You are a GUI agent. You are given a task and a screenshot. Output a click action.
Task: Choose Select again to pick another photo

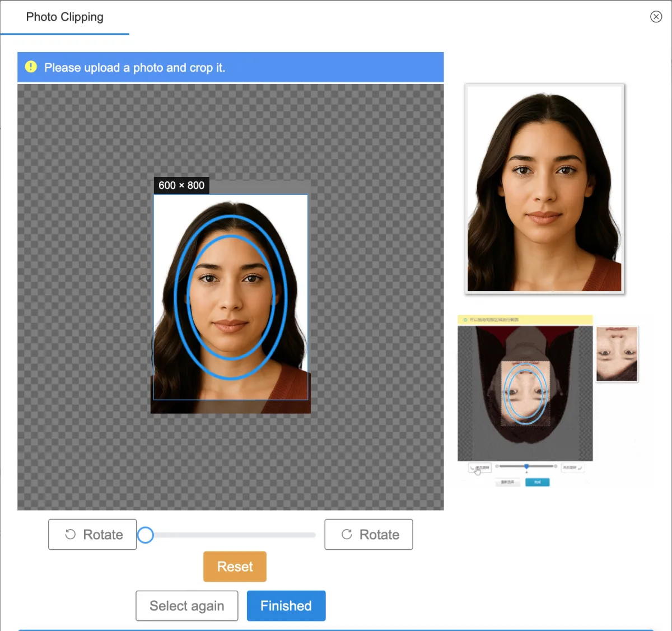tap(186, 606)
